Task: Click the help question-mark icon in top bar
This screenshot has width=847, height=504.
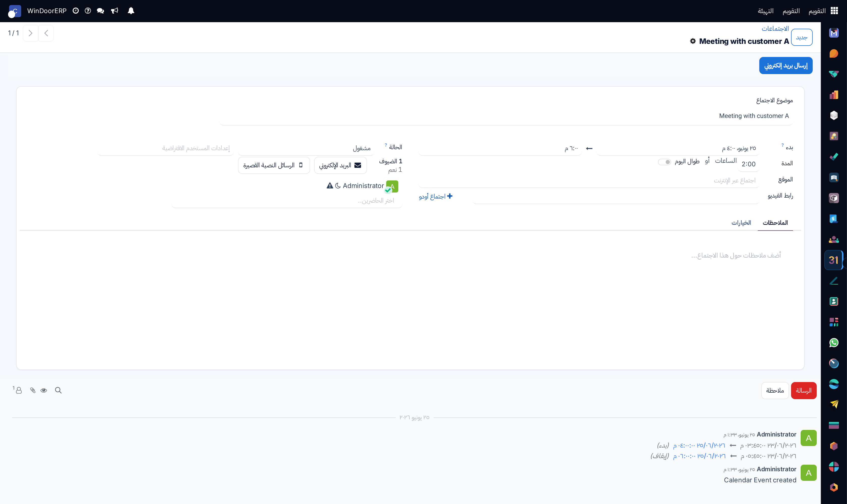Action: click(x=88, y=11)
